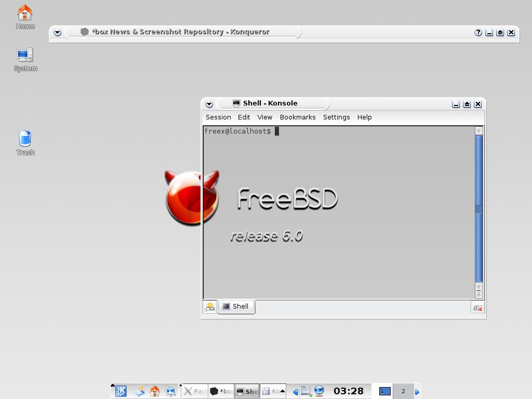532x399 pixels.
Task: Expand the taskbar window list arrow
Action: click(x=282, y=391)
